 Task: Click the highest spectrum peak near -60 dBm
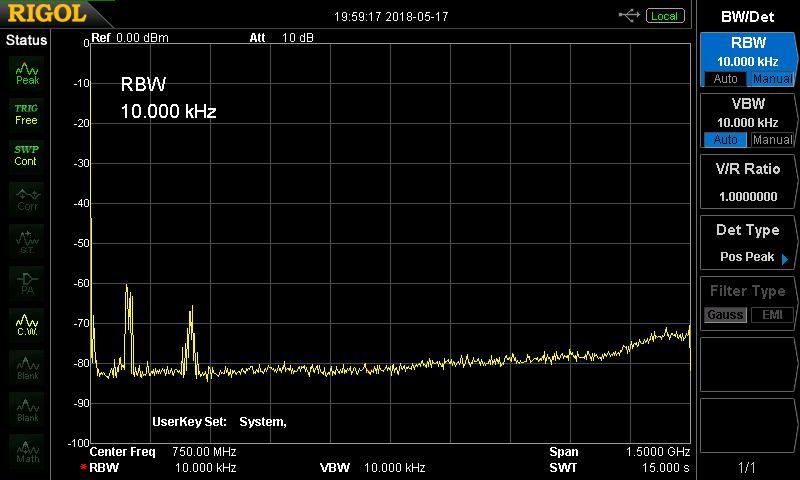(x=127, y=286)
